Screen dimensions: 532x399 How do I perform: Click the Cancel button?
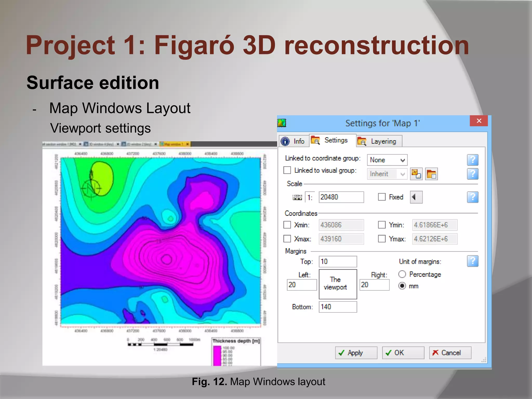pyautogui.click(x=450, y=353)
